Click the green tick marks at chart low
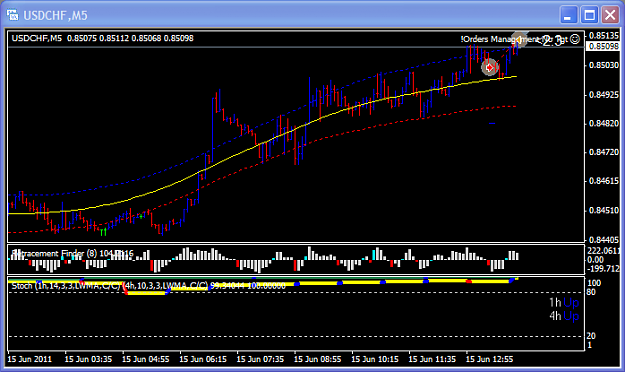 point(104,232)
